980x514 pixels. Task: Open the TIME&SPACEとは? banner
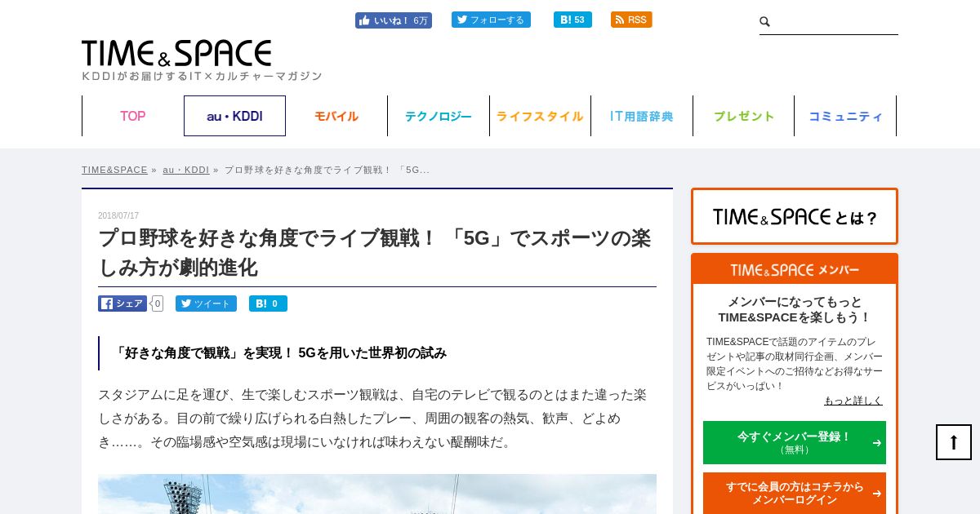point(795,216)
